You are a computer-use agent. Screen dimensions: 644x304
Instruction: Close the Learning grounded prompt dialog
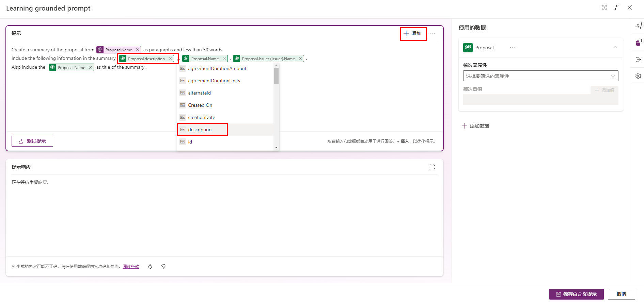coord(630,7)
